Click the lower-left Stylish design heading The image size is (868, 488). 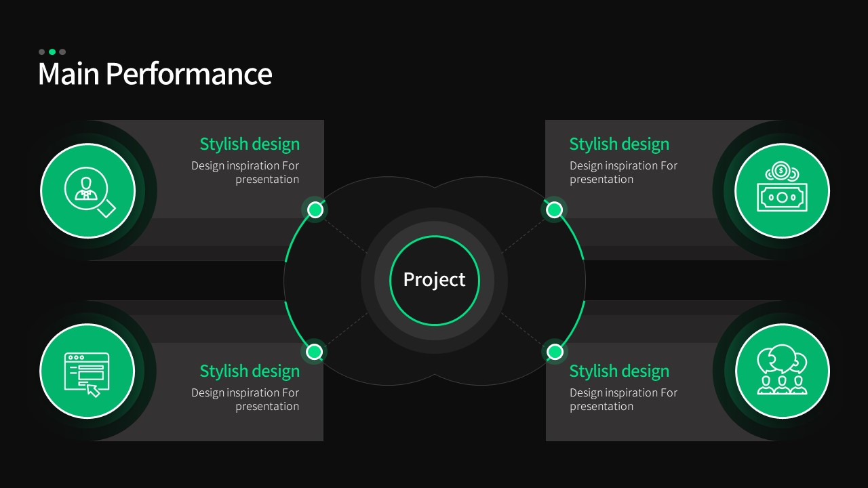pyautogui.click(x=250, y=371)
